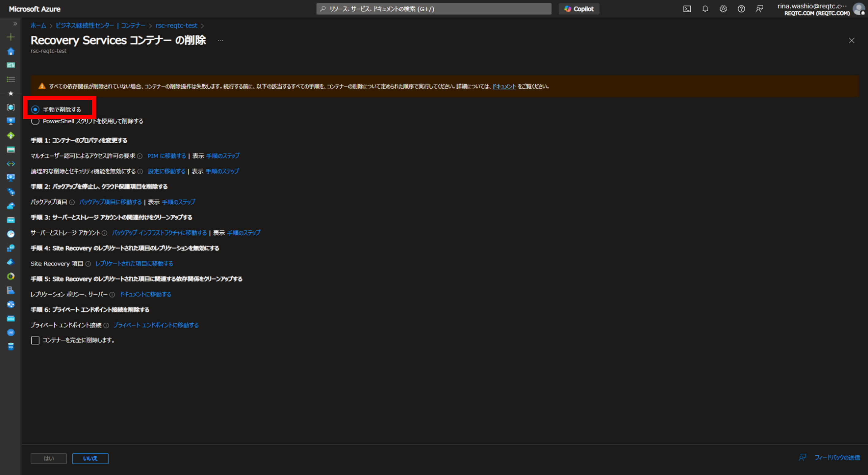Click the green plus Create a resource icon

11,37
